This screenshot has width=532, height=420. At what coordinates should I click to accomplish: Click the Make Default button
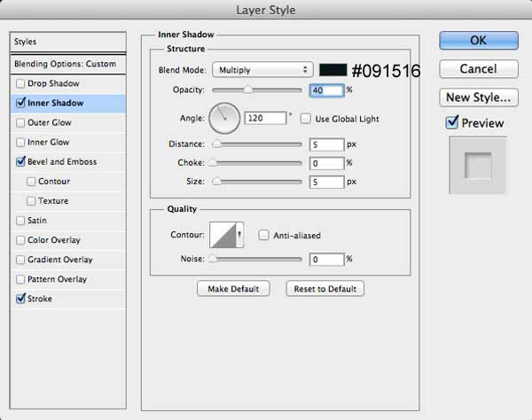[233, 289]
